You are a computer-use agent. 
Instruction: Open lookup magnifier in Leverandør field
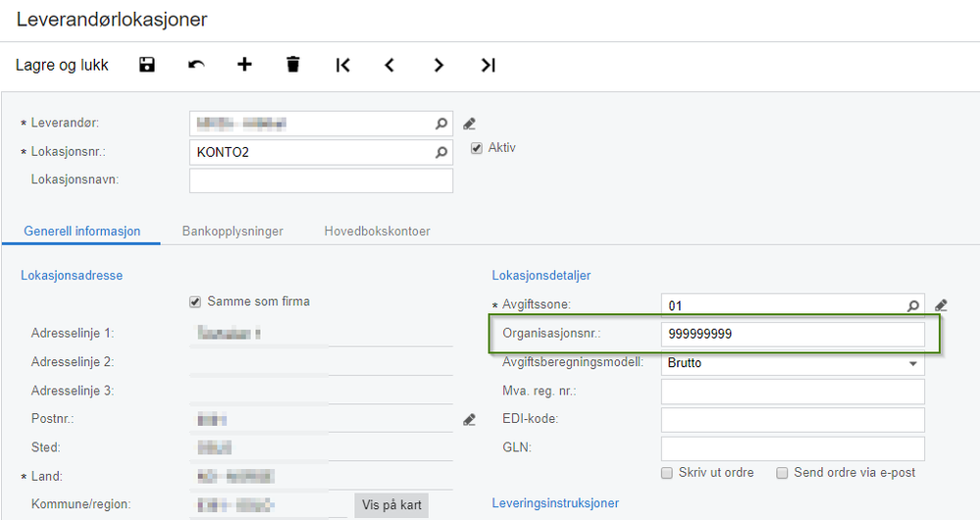pos(441,124)
